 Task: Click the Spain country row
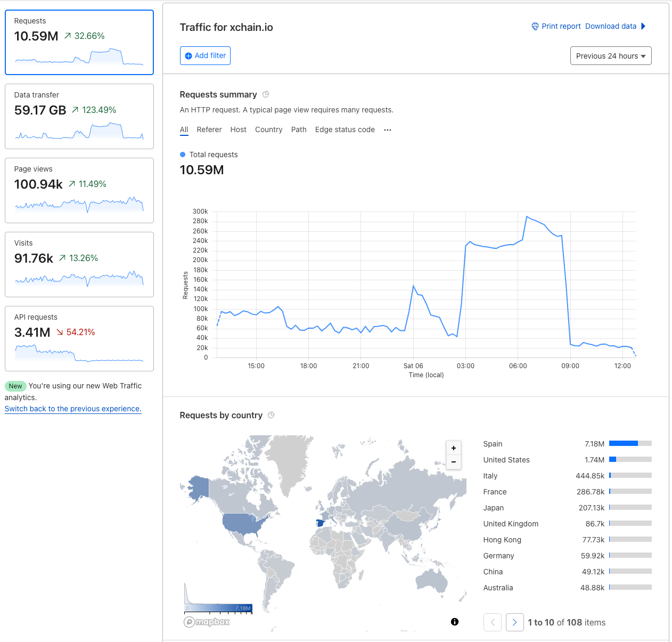pos(567,444)
